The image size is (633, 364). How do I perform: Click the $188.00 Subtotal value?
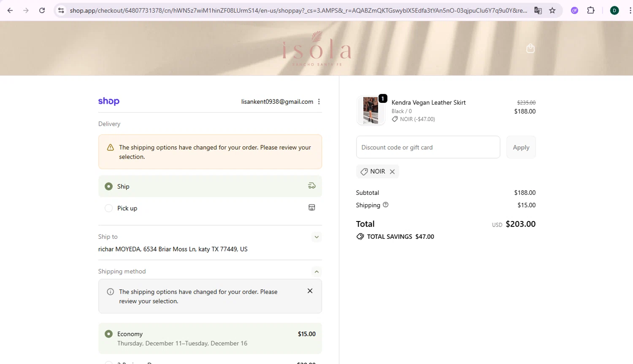click(525, 193)
